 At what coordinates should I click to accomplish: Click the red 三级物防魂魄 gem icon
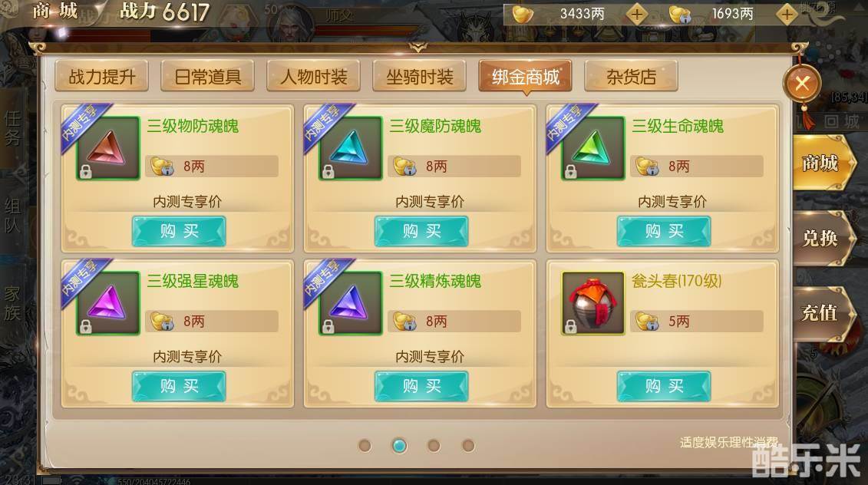pos(108,148)
